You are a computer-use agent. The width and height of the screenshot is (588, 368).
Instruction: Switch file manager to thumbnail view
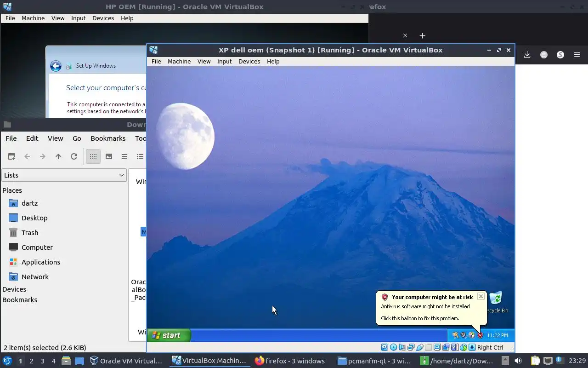point(109,156)
